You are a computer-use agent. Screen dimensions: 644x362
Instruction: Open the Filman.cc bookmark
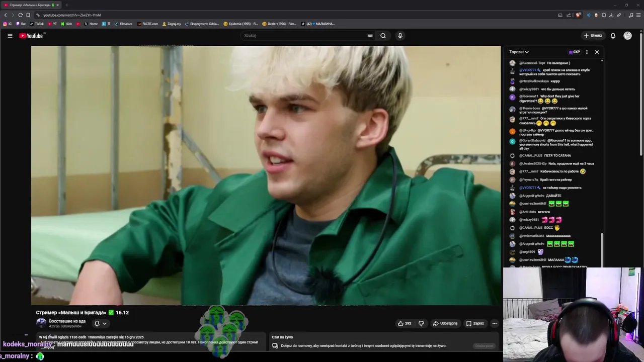123,24
